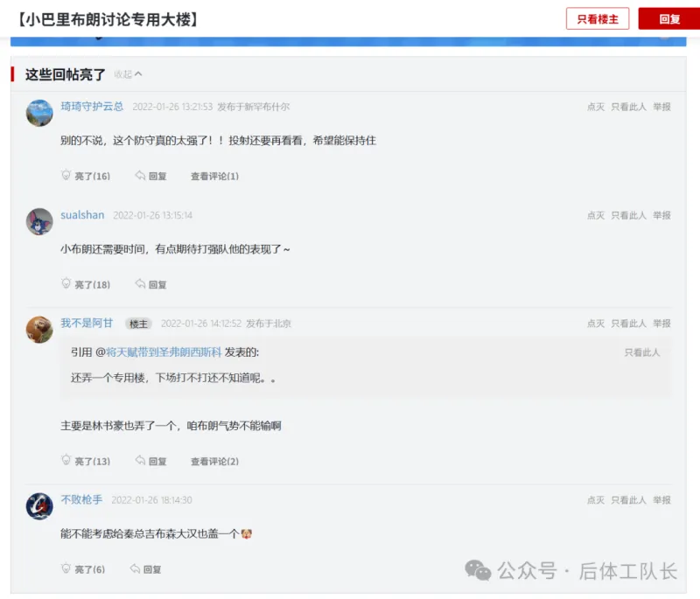The image size is (700, 599).
Task: Click timestamp 2022-01-26 13:15:14
Action: 152,215
